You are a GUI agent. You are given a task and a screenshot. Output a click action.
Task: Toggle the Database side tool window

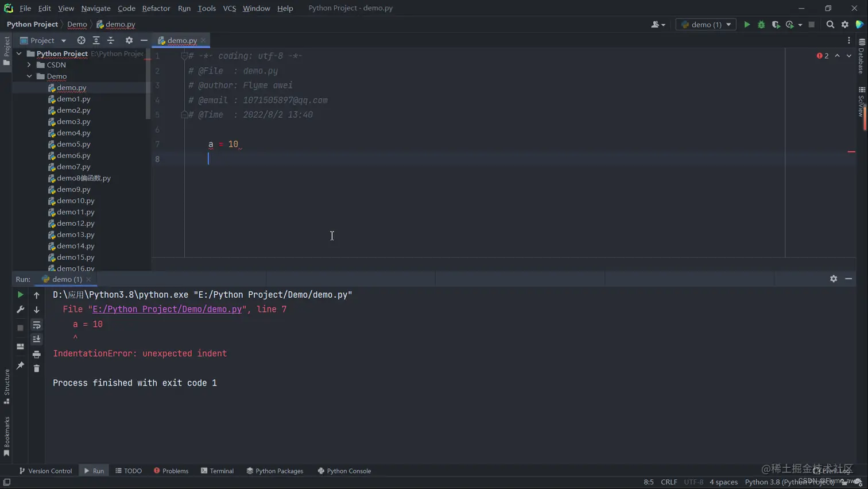click(x=862, y=56)
